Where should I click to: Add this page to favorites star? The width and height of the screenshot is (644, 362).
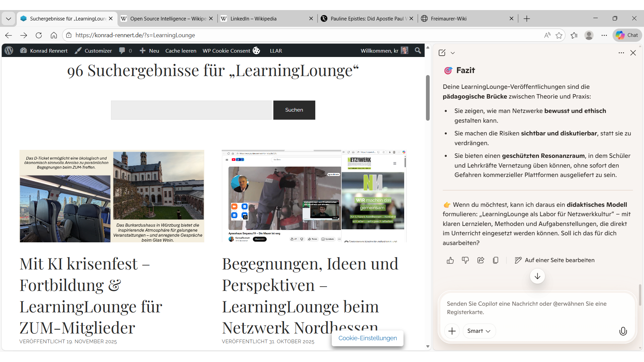pyautogui.click(x=559, y=35)
